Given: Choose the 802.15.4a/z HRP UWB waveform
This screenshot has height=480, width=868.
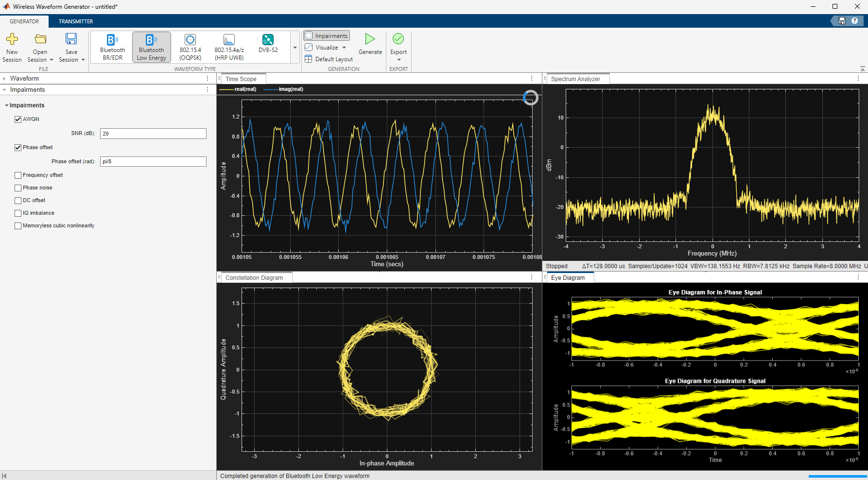Looking at the screenshot, I should [x=229, y=47].
